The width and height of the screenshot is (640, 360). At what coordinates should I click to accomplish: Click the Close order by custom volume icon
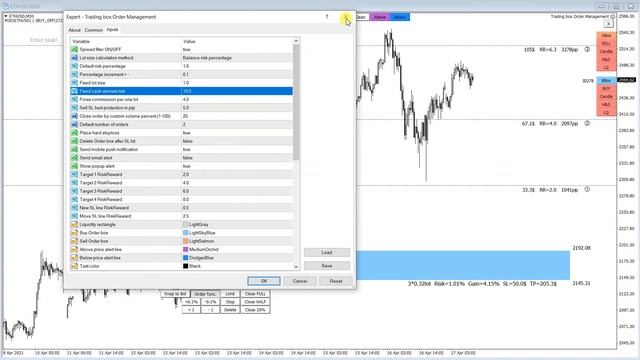click(x=74, y=116)
